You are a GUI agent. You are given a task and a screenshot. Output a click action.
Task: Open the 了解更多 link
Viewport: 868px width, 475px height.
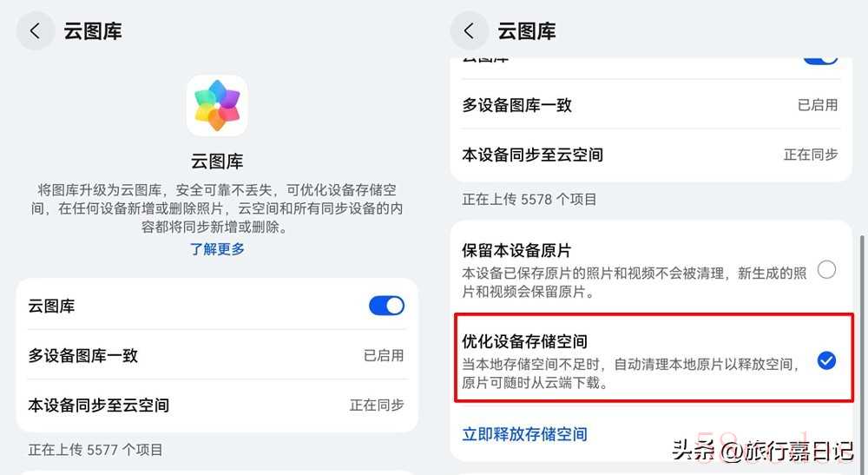click(x=217, y=249)
